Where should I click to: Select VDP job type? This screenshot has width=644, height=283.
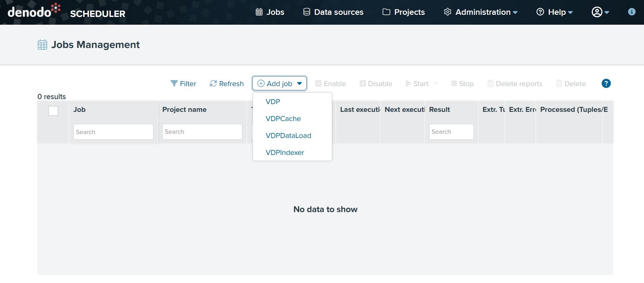click(292, 102)
